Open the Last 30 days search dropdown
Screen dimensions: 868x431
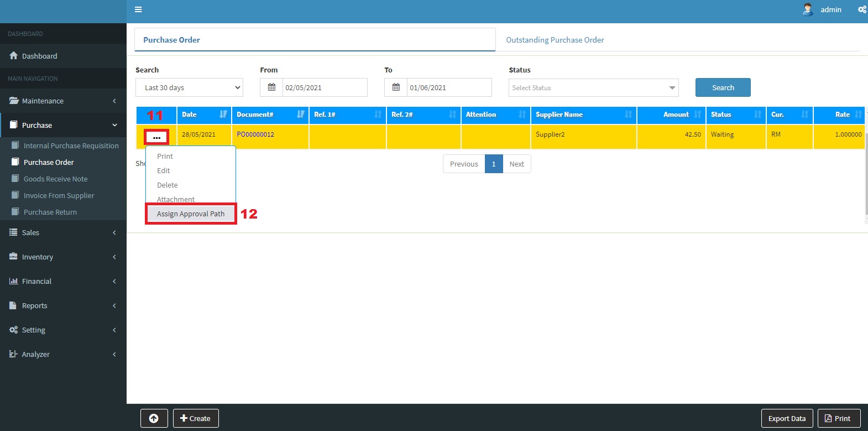(189, 87)
